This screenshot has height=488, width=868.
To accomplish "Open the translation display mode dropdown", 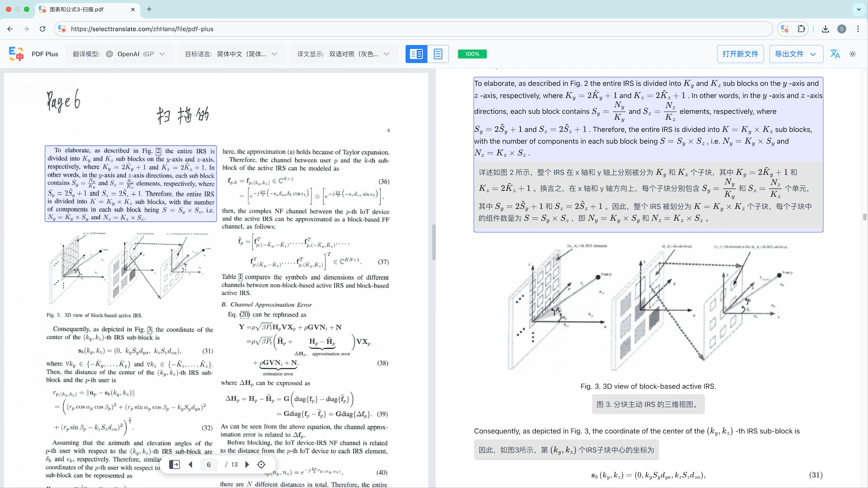I will click(343, 54).
